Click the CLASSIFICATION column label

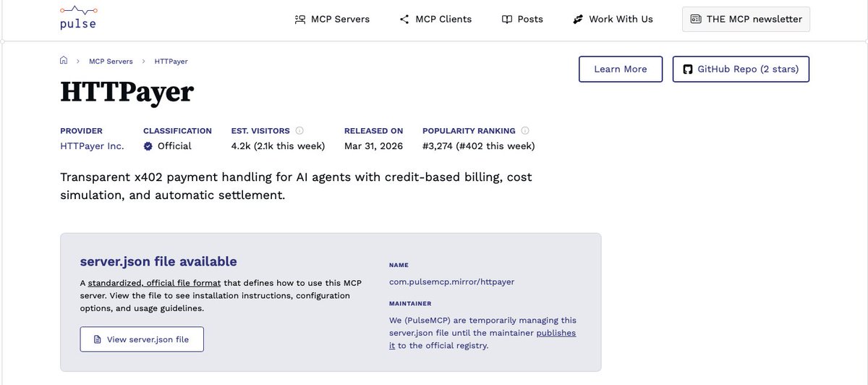pos(177,131)
